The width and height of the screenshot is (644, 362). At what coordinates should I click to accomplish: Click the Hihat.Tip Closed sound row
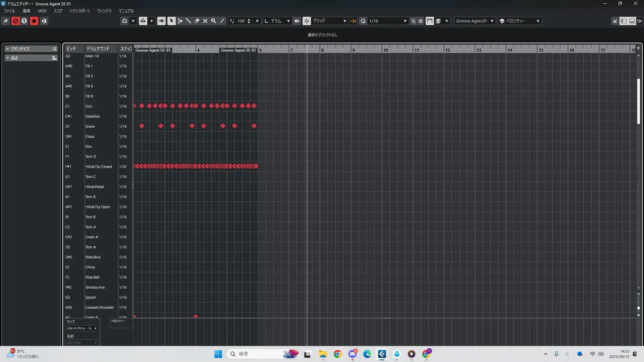[99, 167]
